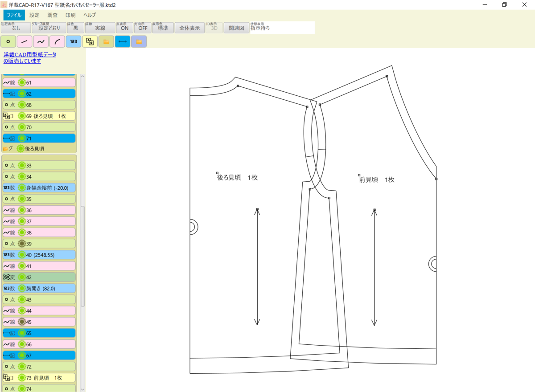Toggle the dark gear on row 45
This screenshot has width=535, height=392.
[x=21, y=322]
